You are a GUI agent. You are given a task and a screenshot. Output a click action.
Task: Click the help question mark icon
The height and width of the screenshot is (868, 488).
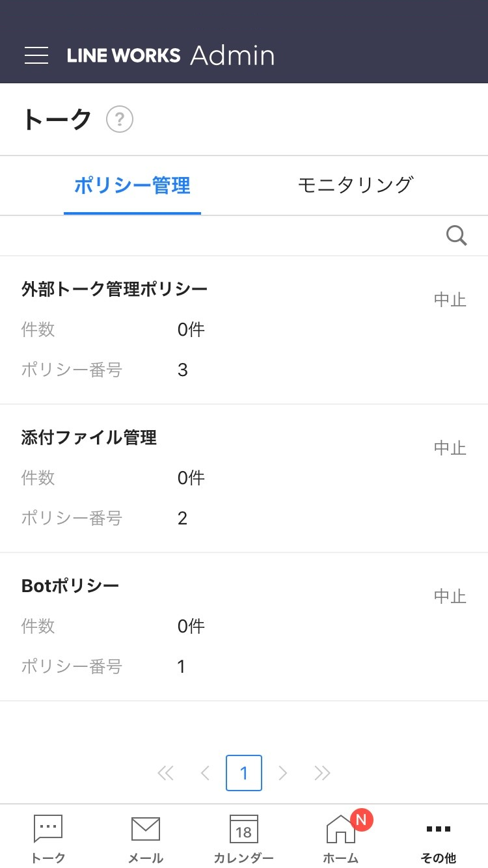pyautogui.click(x=120, y=120)
